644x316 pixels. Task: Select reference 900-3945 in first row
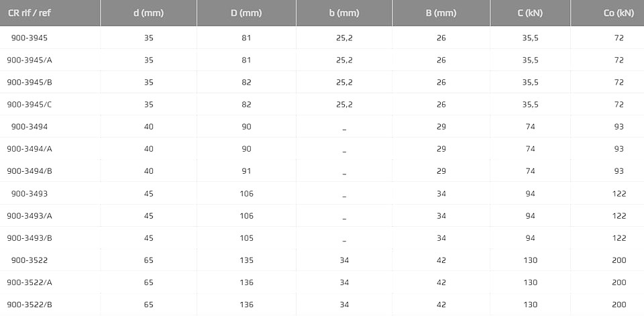[x=30, y=38]
